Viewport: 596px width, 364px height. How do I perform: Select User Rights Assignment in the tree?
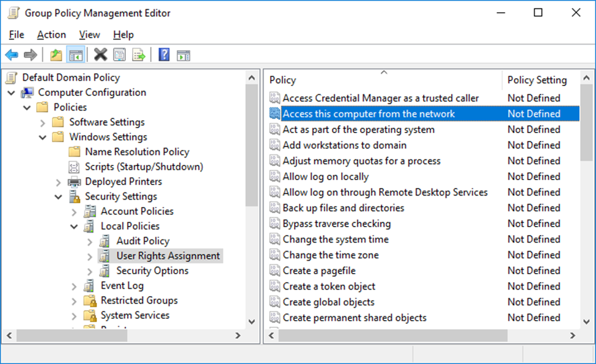pyautogui.click(x=168, y=256)
